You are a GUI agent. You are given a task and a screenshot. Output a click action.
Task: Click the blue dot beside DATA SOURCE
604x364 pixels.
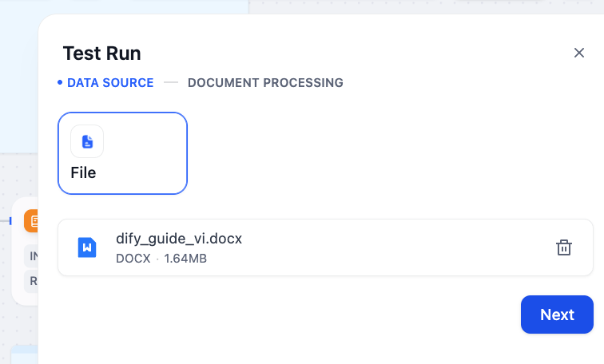[60, 82]
